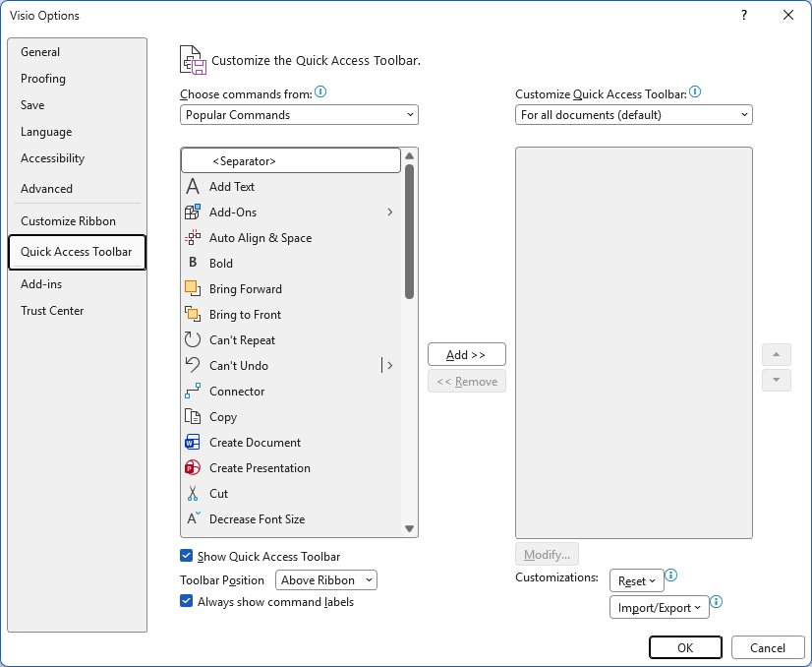Select the Decrease Font Size icon
Image resolution: width=812 pixels, height=667 pixels.
[x=193, y=518]
